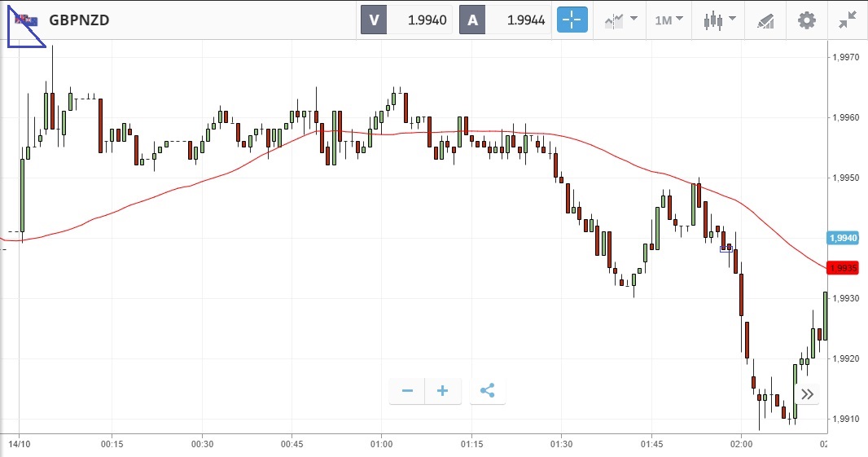This screenshot has width=868, height=457.
Task: Share the chart via share icon
Action: click(487, 391)
